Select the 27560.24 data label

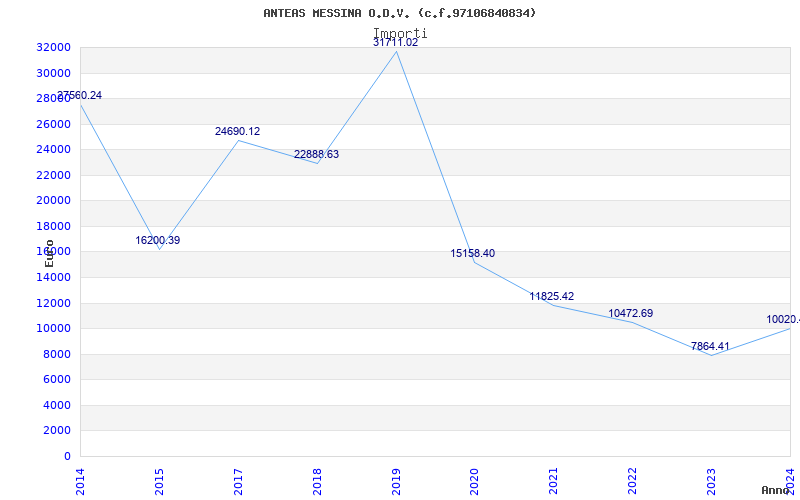79,95
